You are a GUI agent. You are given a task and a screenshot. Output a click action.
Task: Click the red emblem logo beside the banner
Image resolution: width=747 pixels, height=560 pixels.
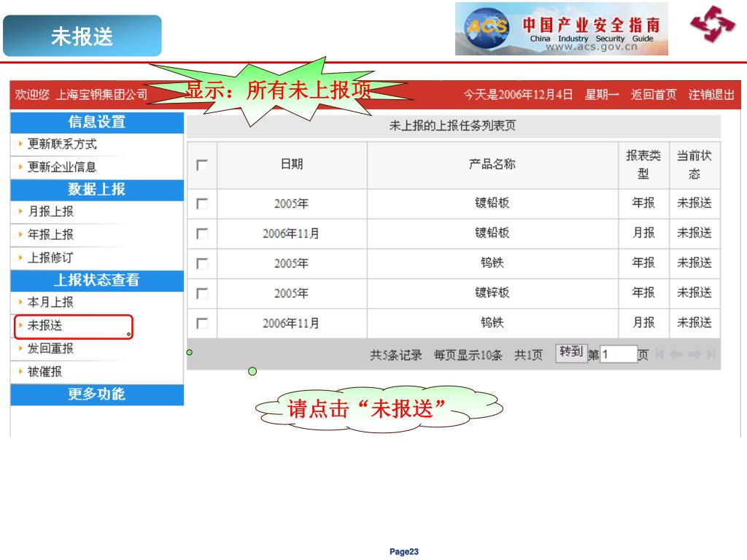tap(713, 24)
